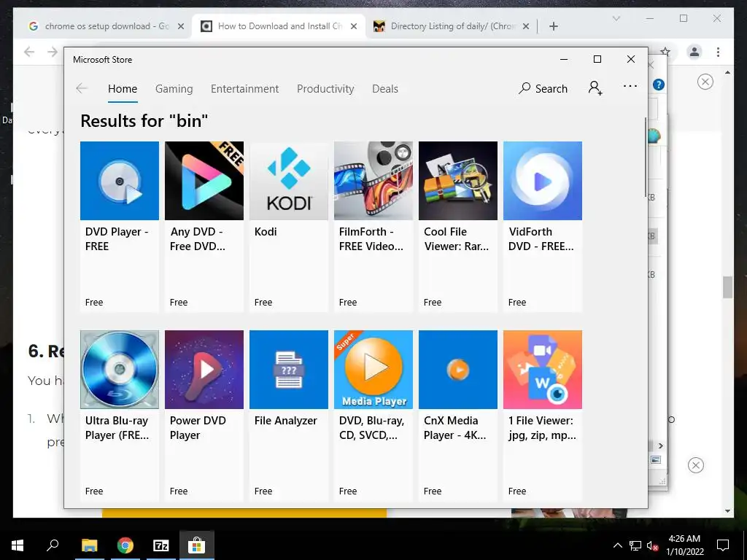Click the Chrome back navigation arrow
The image size is (747, 560).
pyautogui.click(x=29, y=52)
